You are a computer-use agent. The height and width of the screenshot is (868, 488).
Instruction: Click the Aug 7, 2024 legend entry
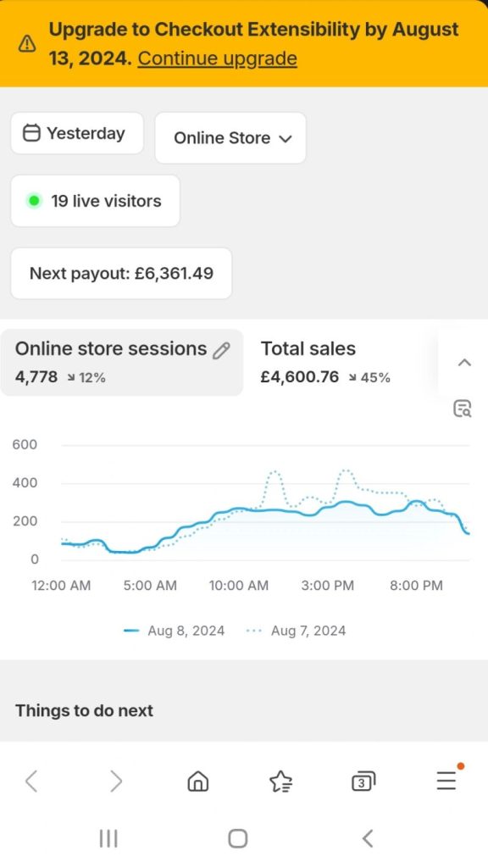tap(296, 631)
